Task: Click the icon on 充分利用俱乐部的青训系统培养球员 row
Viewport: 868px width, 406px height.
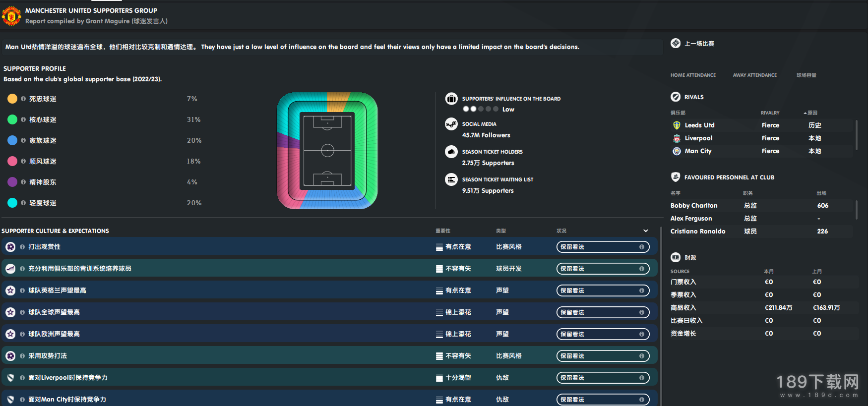Action: [x=10, y=269]
